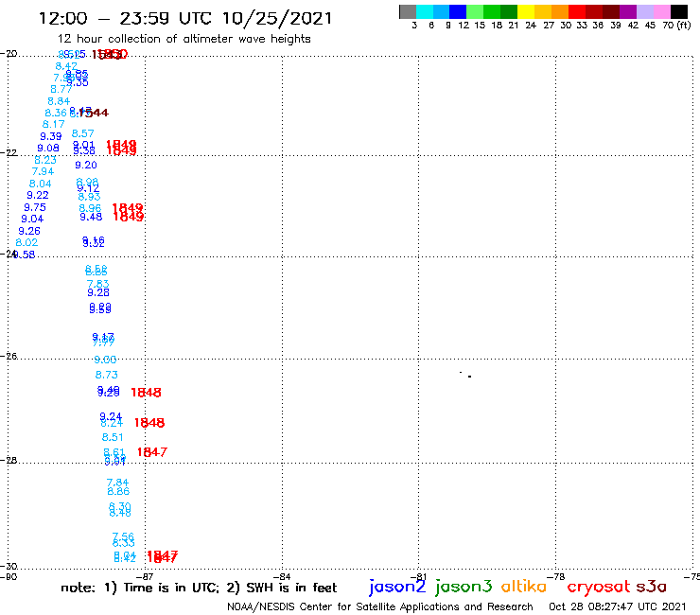Click the wave height value 9.08
Screen dimensions: 700x615
click(48, 148)
